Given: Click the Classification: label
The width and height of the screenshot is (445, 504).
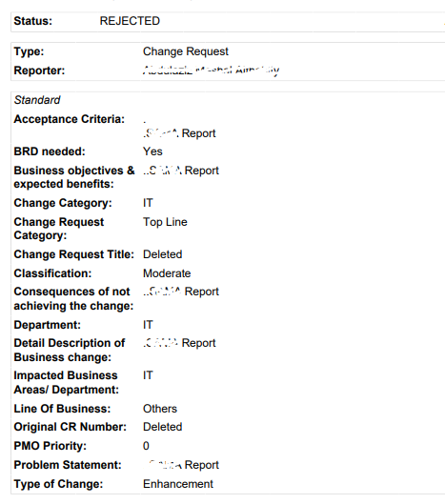Looking at the screenshot, I should 52,273.
